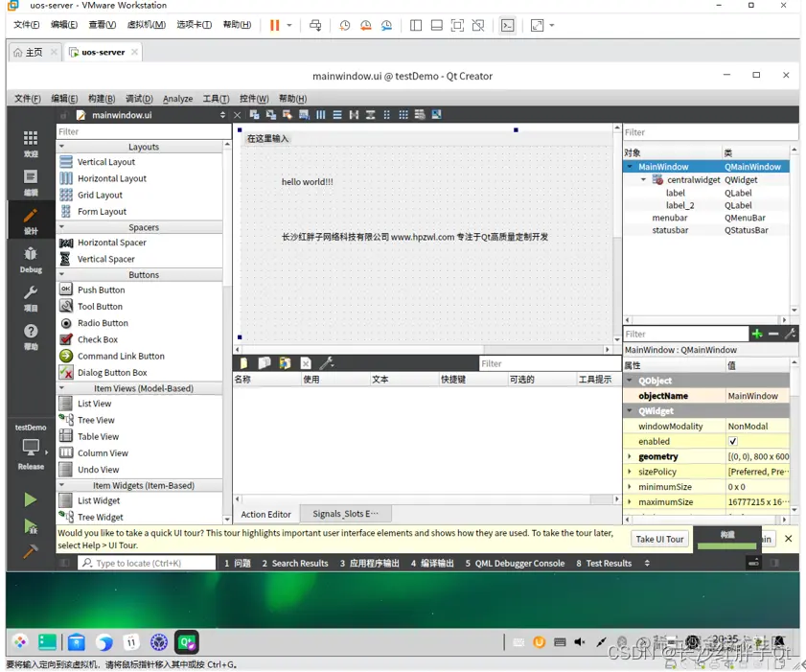Screen dimensions: 806x672
Task: Expand the sizePolicy property
Action: (629, 472)
